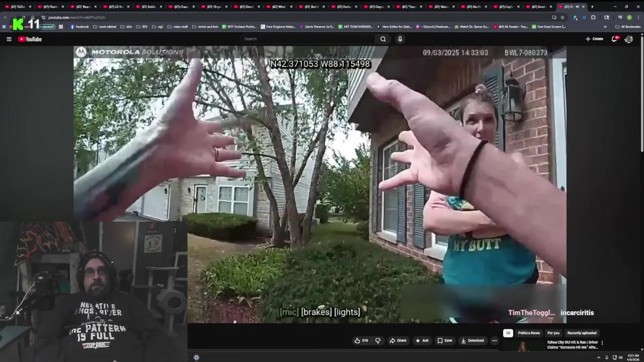Select the Politics News filter chip
This screenshot has height=362, width=644.
(x=529, y=333)
